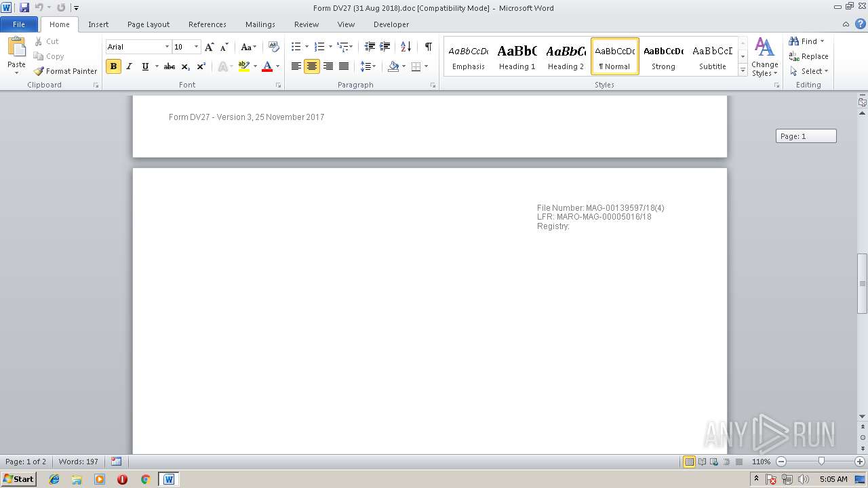Click the Grow Font icon
This screenshot has height=488, width=868.
coord(210,47)
